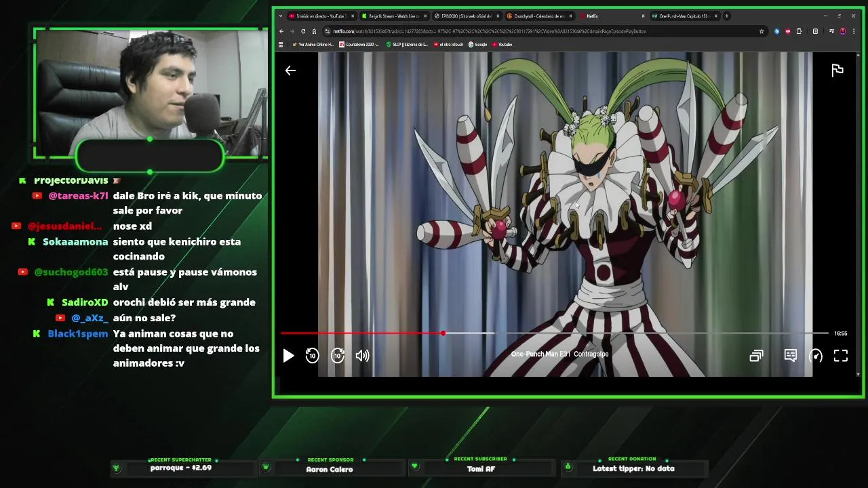Click the 16:55 remaining time label
The image size is (868, 488).
(840, 333)
